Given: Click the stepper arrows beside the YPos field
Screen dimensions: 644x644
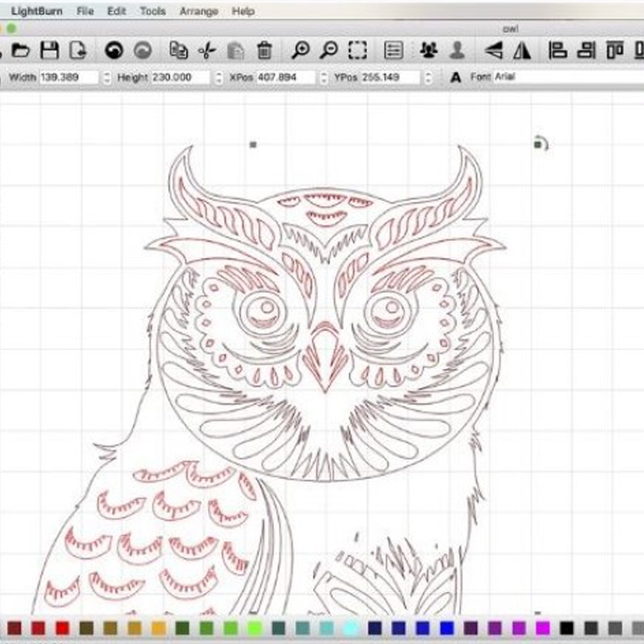Looking at the screenshot, I should tap(428, 77).
